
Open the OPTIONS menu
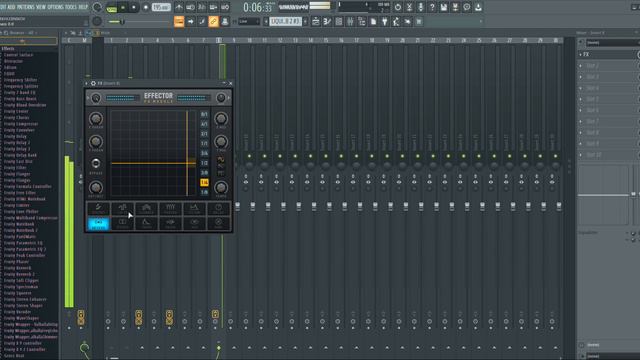tap(56, 7)
